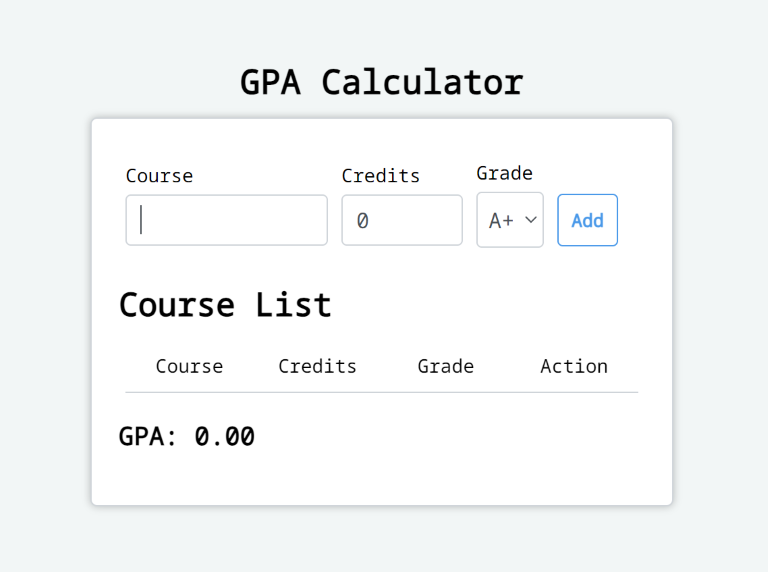768x572 pixels.
Task: Click the A+ value in Grade selector
Action: coord(501,221)
